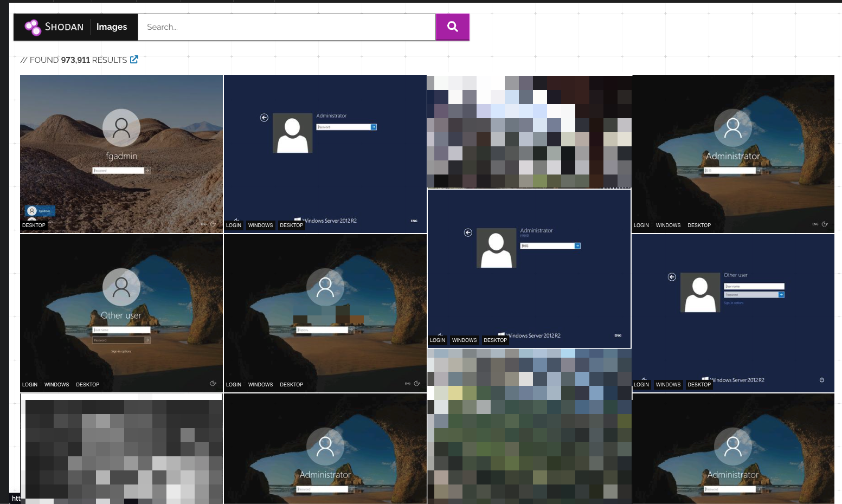This screenshot has height=504, width=842.
Task: Click WINDOWS tag on blue Other user thumbnail
Action: coord(669,385)
